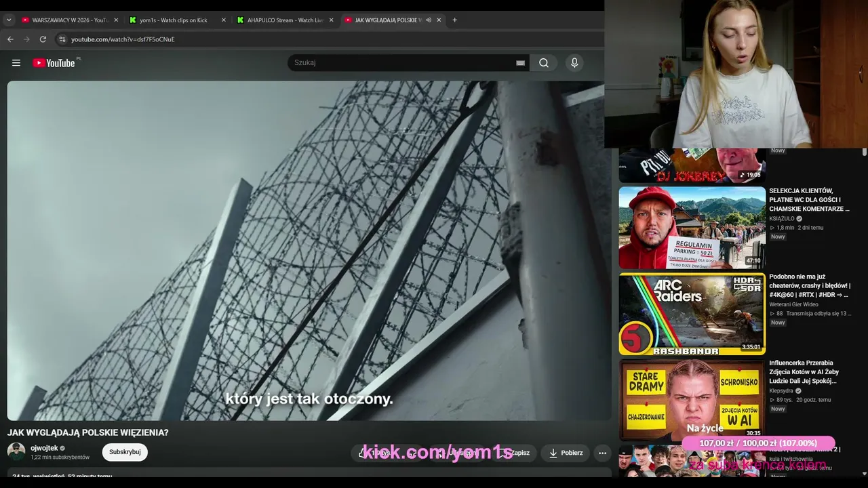Open the browser tab search dropdown
The height and width of the screenshot is (488, 868).
9,20
